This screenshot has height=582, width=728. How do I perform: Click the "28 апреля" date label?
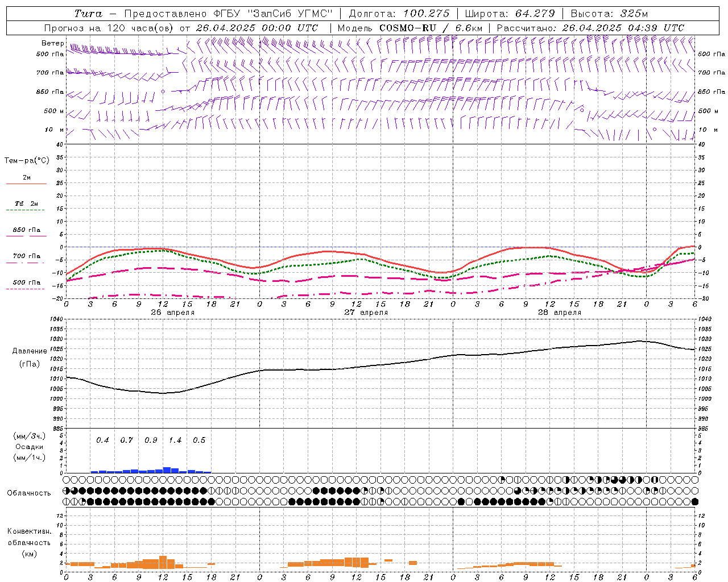click(x=559, y=313)
